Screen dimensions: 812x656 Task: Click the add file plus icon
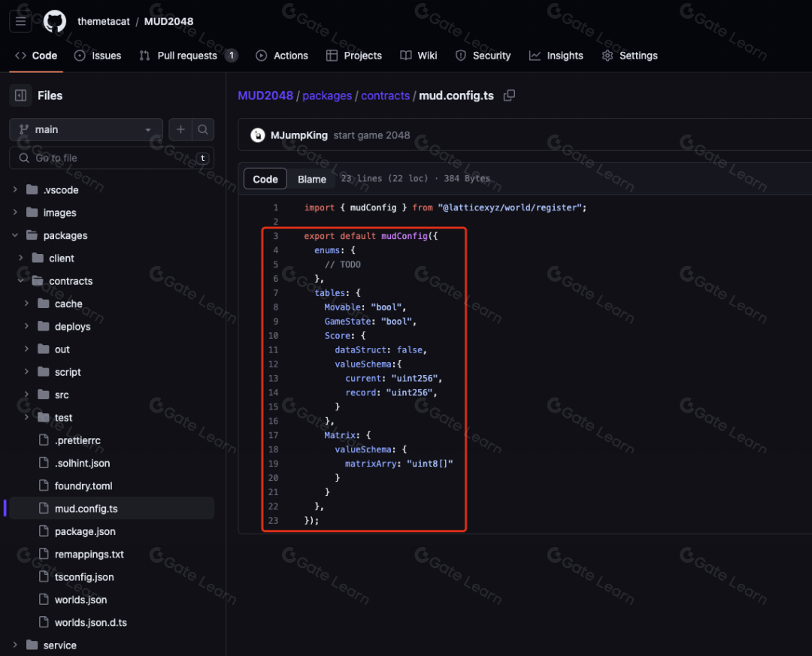click(180, 129)
